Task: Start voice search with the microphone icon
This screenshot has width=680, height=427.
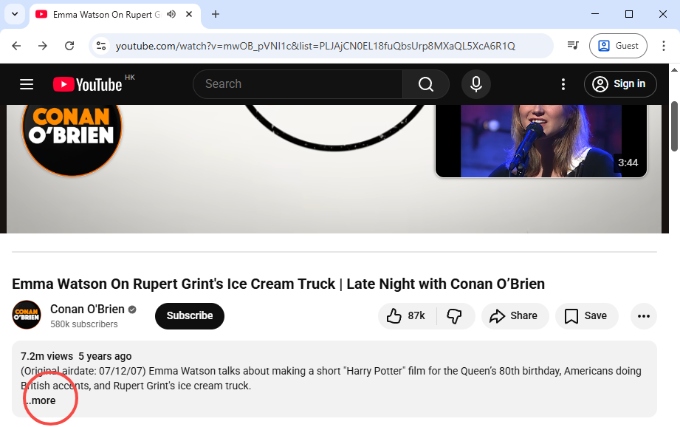Action: tap(476, 84)
